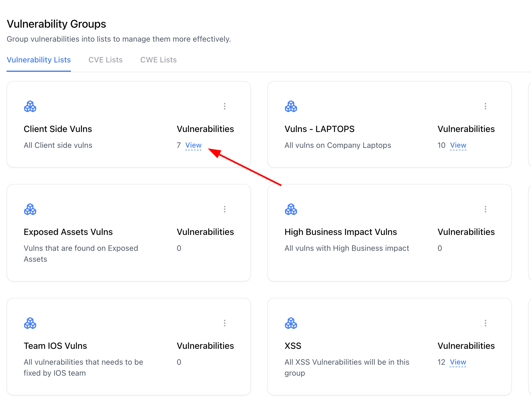Open options menu on Team IOS Vulns card
The height and width of the screenshot is (420, 531).
coord(224,323)
